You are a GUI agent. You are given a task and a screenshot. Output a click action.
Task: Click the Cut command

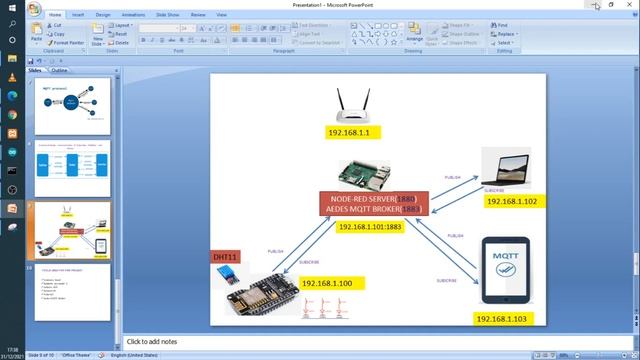[x=54, y=25]
